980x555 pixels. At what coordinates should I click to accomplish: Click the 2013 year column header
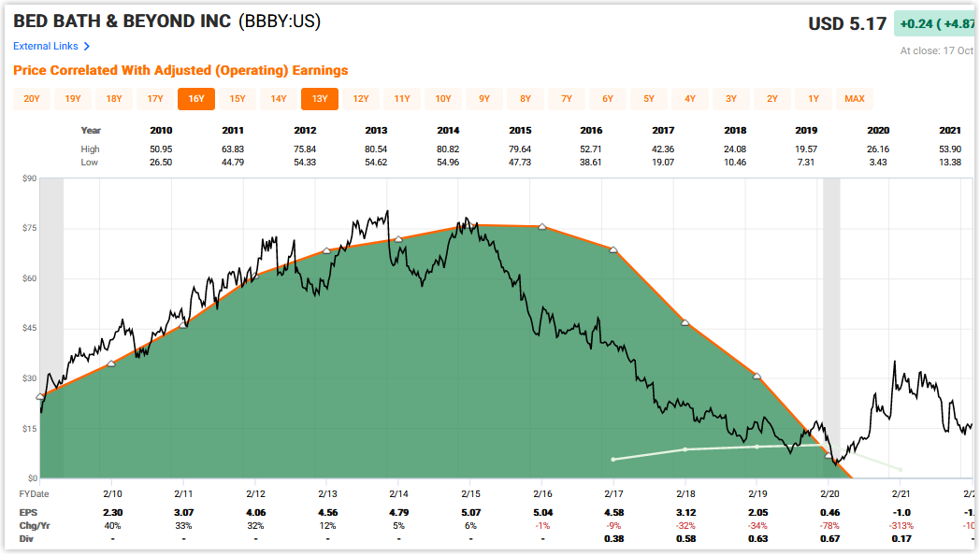coord(376,131)
